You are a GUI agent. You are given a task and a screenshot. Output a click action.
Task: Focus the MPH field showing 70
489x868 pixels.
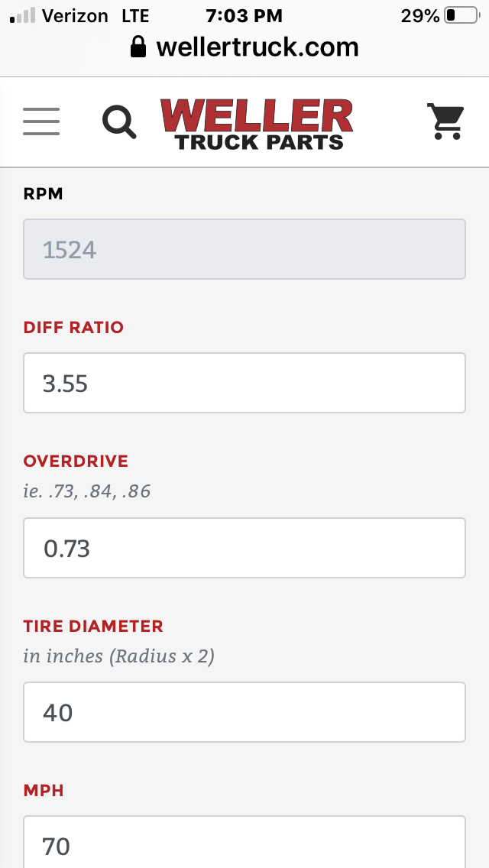244,842
